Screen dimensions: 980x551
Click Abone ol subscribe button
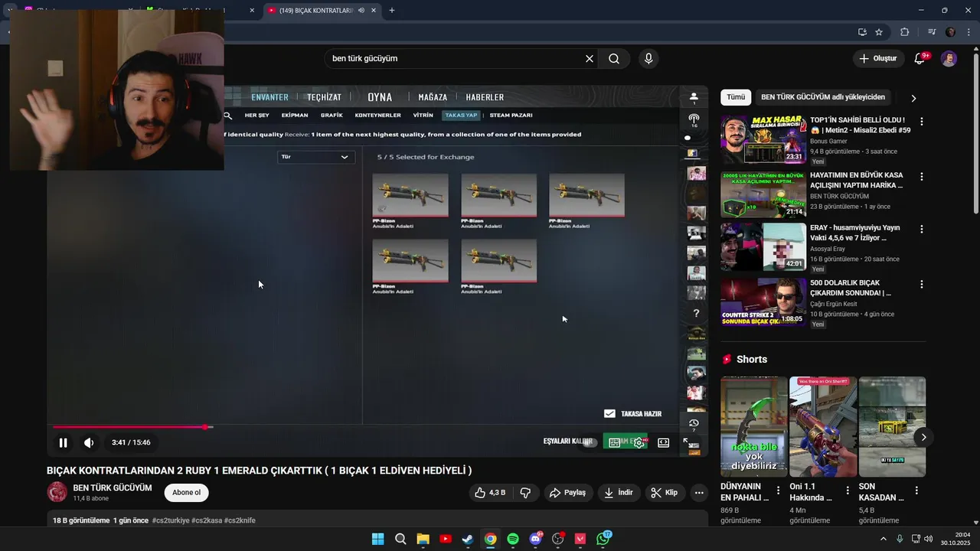point(186,493)
